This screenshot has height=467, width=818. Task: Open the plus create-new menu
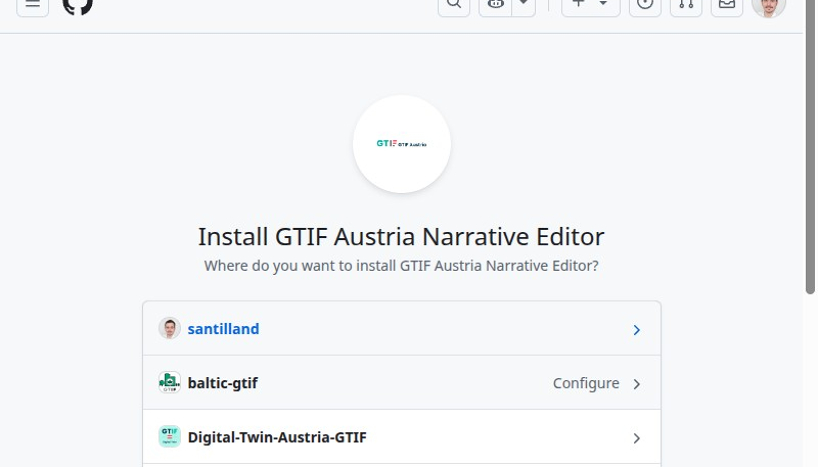click(591, 5)
